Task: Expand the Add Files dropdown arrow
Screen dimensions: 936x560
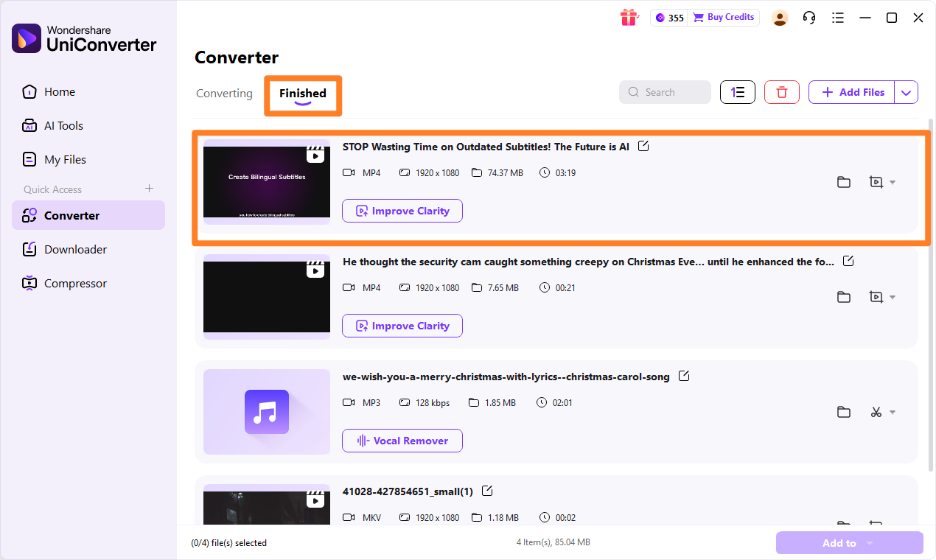Action: click(907, 91)
